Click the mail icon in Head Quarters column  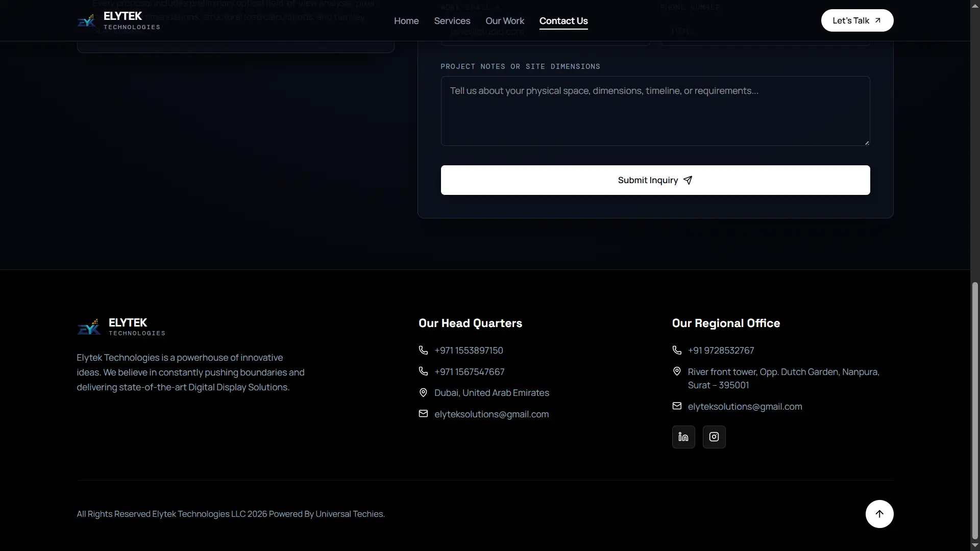coord(423,414)
